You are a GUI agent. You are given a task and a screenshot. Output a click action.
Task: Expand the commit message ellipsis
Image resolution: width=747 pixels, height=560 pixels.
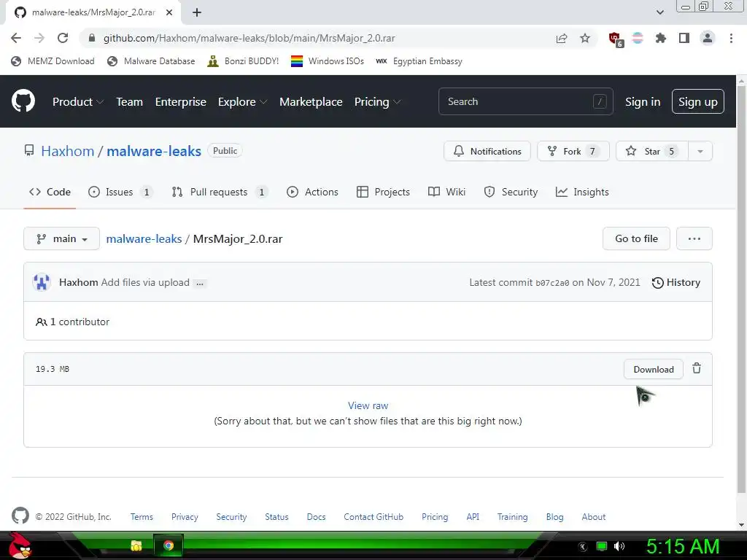[x=200, y=284]
